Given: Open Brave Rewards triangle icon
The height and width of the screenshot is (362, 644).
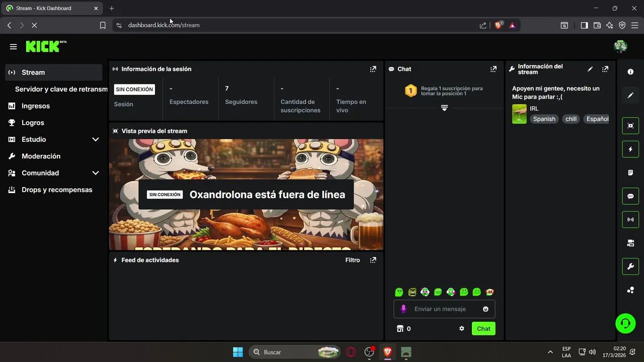Looking at the screenshot, I should [512, 25].
